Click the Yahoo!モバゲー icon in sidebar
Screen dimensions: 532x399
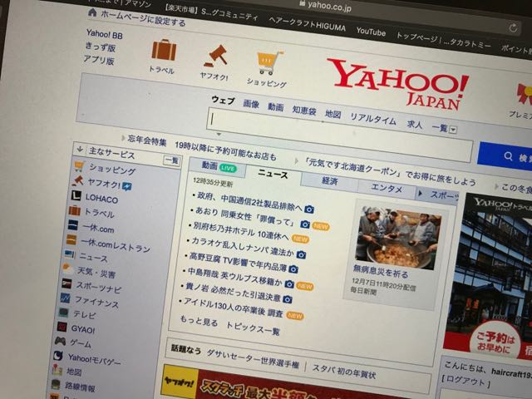(58, 355)
